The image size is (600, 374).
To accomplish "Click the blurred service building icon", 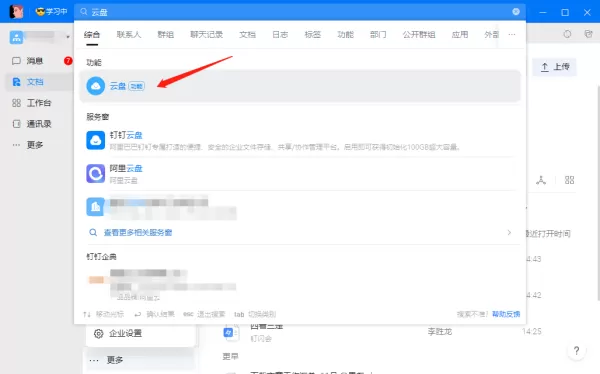I will coord(96,207).
